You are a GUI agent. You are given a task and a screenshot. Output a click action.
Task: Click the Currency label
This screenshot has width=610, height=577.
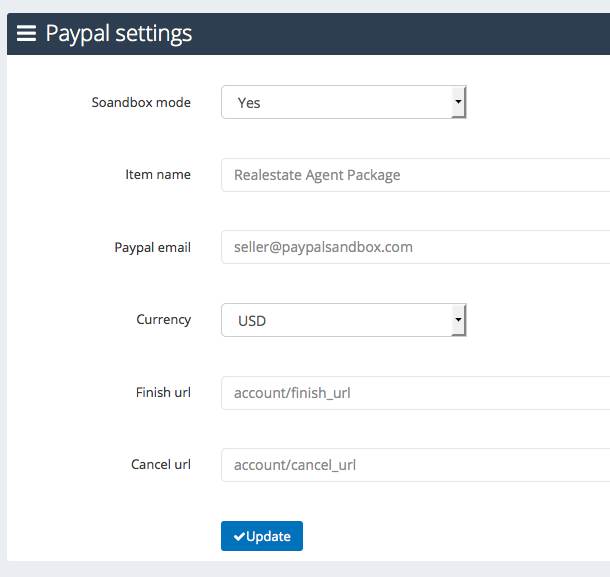163,320
